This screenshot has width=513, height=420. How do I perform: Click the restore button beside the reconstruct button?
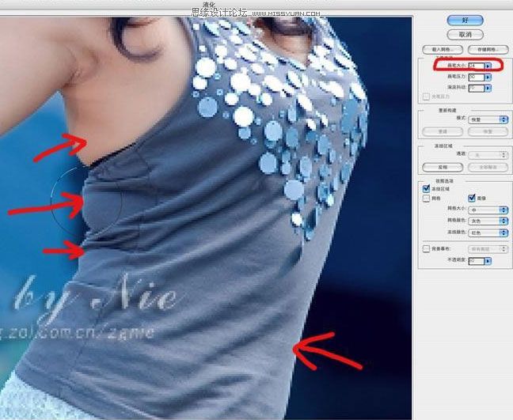[488, 131]
